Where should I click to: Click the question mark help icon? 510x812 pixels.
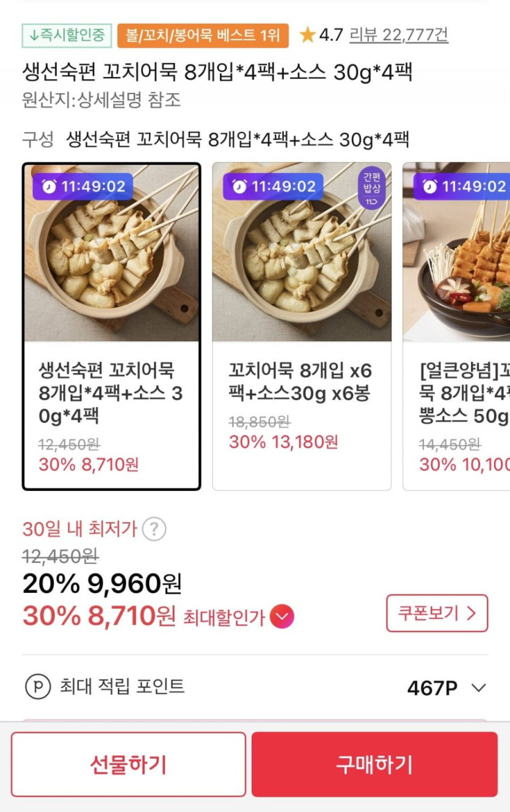(x=154, y=529)
